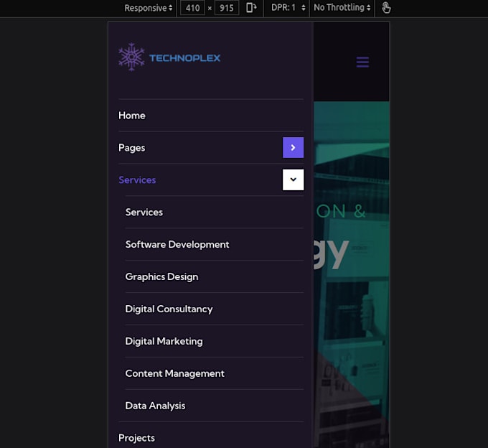488x448 pixels.
Task: Open the Responsive device dropdown
Action: click(149, 8)
